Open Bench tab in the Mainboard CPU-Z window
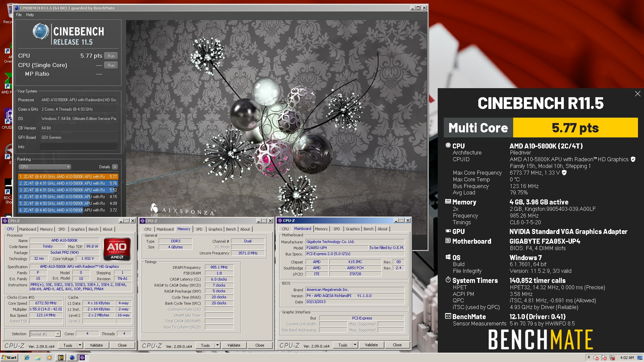The height and width of the screenshot is (362, 644). 368,229
